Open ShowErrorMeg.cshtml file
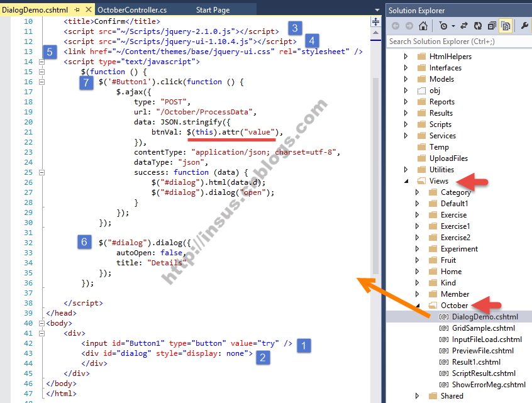The height and width of the screenshot is (403, 532). click(x=489, y=385)
